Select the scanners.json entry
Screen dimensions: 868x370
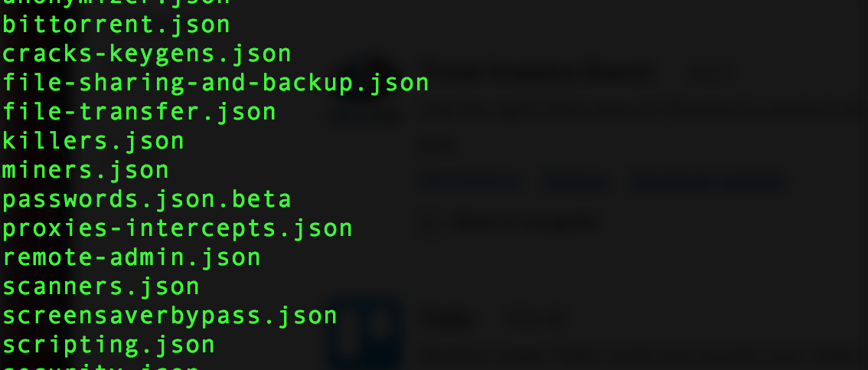point(101,287)
